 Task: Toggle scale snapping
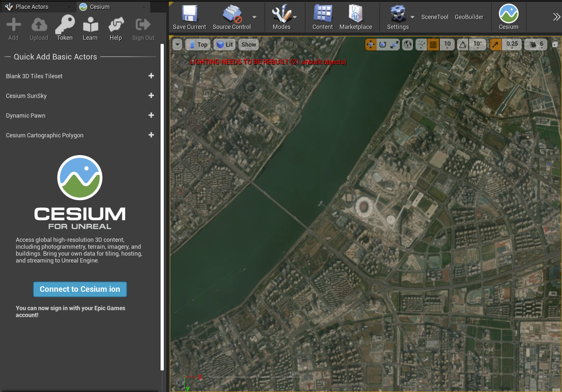click(496, 45)
